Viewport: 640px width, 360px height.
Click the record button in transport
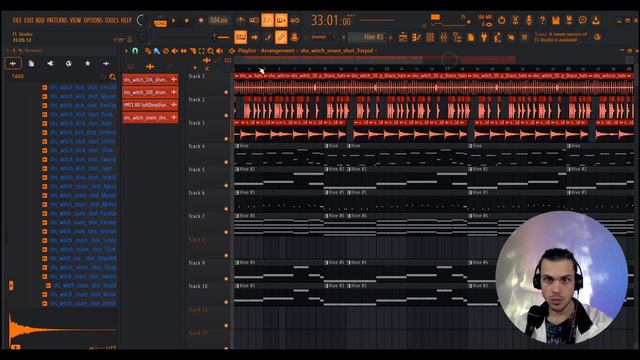[200, 20]
